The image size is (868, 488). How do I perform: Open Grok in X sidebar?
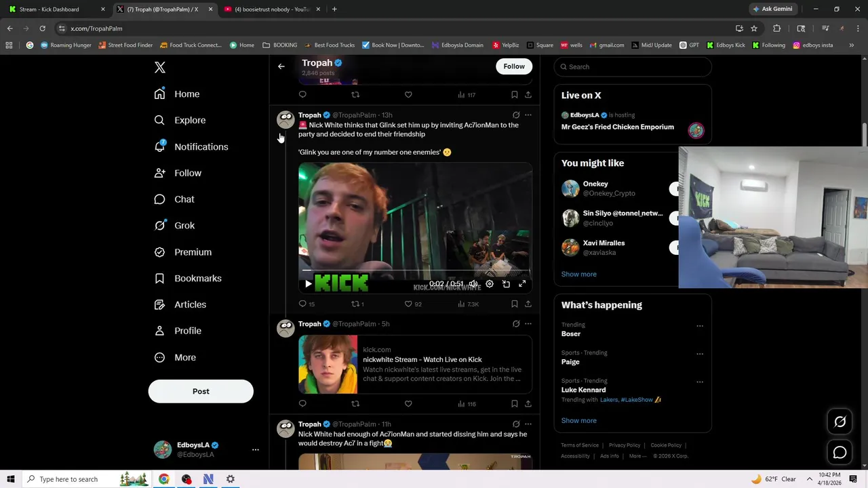tap(174, 226)
